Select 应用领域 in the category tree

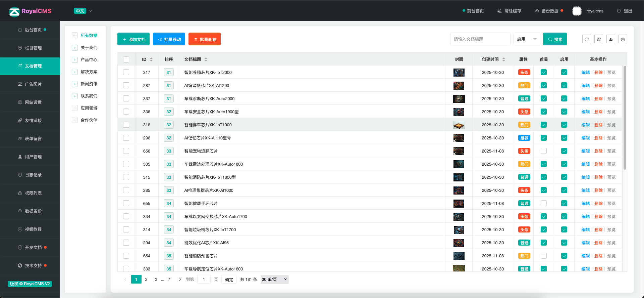[x=89, y=108]
